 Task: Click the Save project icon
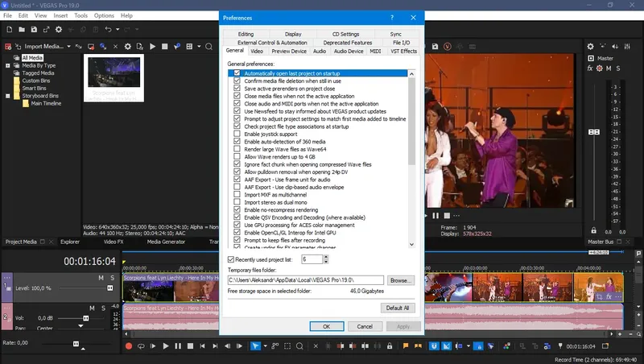tap(34, 30)
